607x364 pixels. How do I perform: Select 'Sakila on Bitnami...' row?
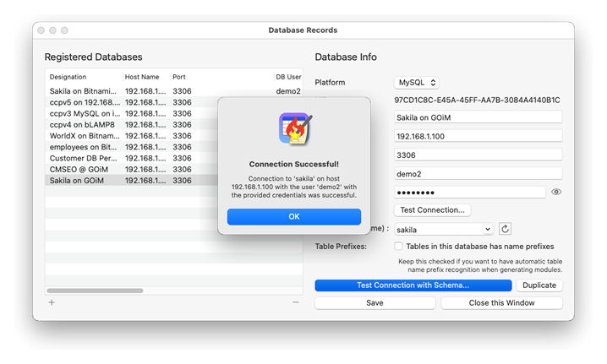[173, 91]
